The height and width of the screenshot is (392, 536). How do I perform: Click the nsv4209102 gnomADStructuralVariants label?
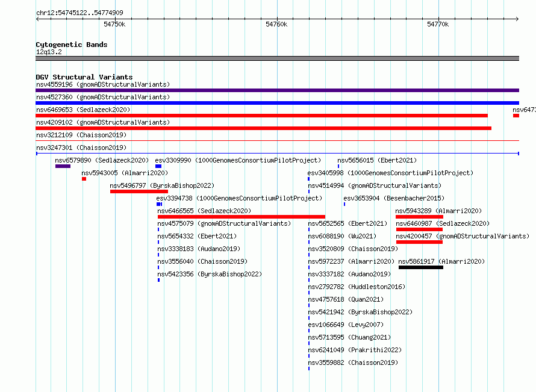coord(103,122)
